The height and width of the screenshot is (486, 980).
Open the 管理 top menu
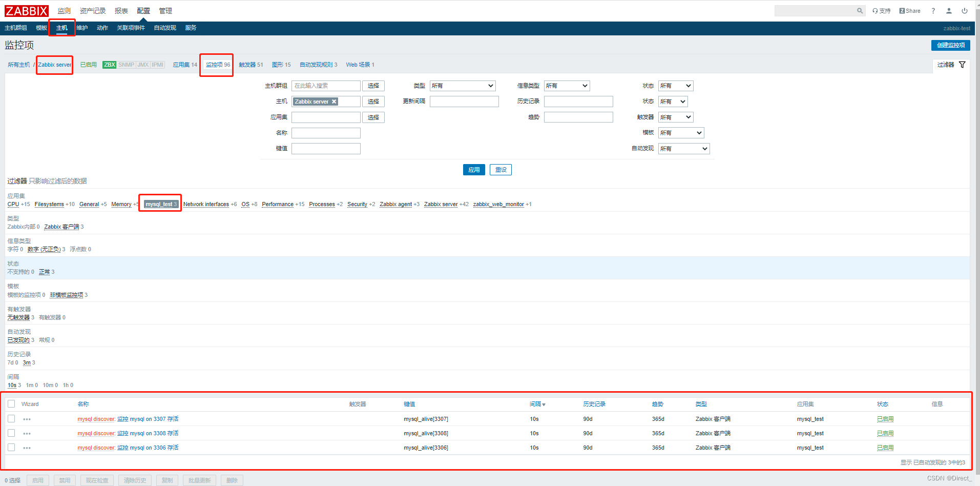(x=165, y=11)
